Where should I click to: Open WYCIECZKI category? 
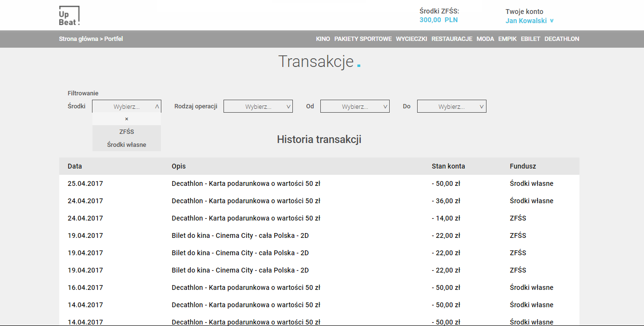(411, 39)
